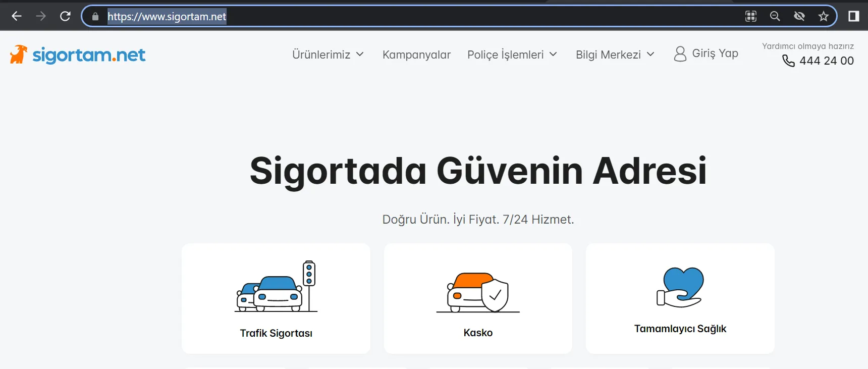Click the phone handset icon

tap(788, 61)
